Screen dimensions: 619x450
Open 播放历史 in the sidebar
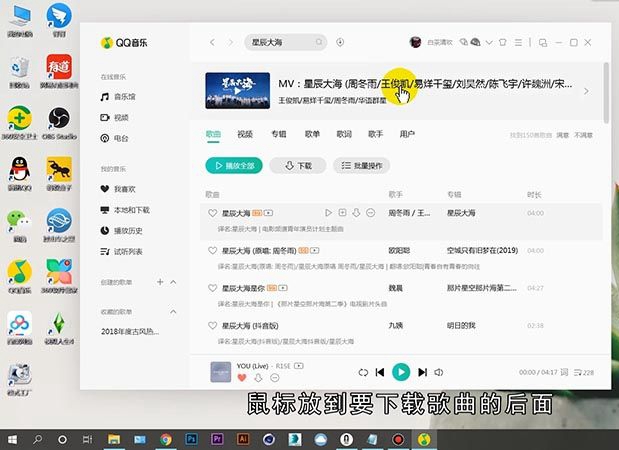(122, 231)
